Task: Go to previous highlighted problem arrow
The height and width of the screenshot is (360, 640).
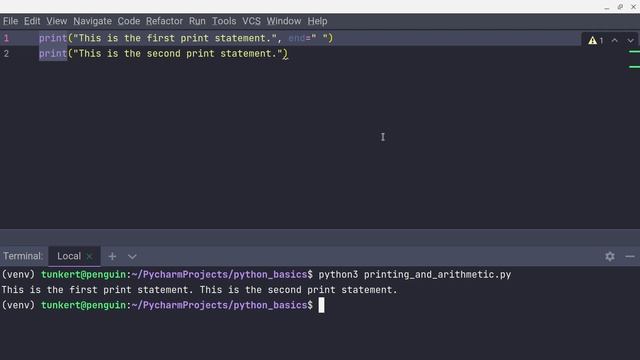Action: point(614,40)
